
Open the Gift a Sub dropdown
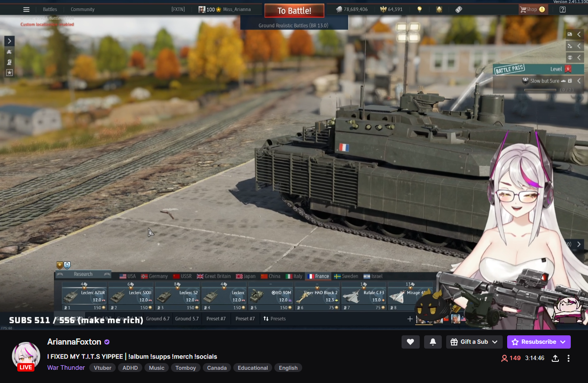pyautogui.click(x=474, y=342)
